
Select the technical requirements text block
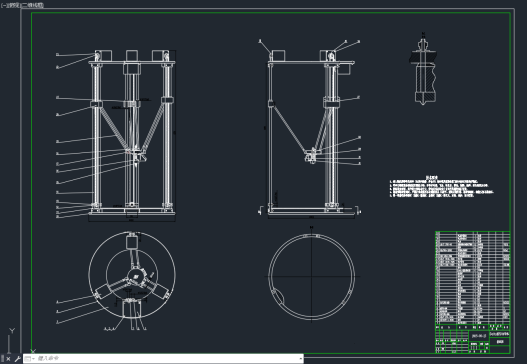[x=441, y=186]
